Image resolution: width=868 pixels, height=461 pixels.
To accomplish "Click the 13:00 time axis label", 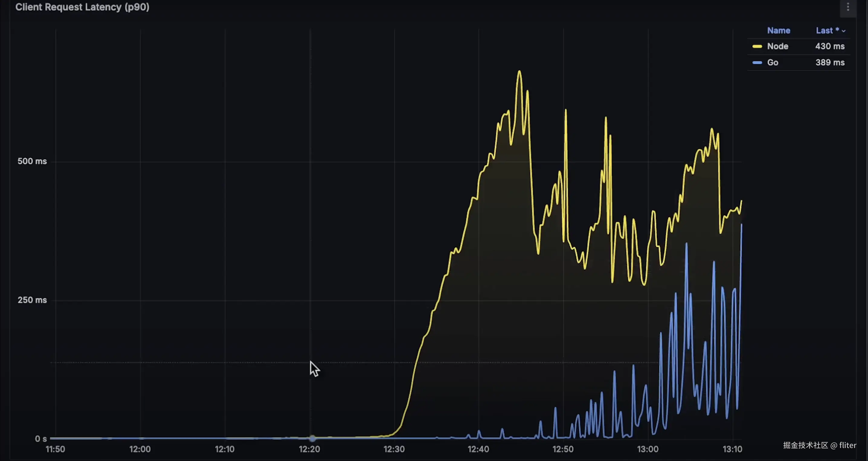I will (647, 449).
